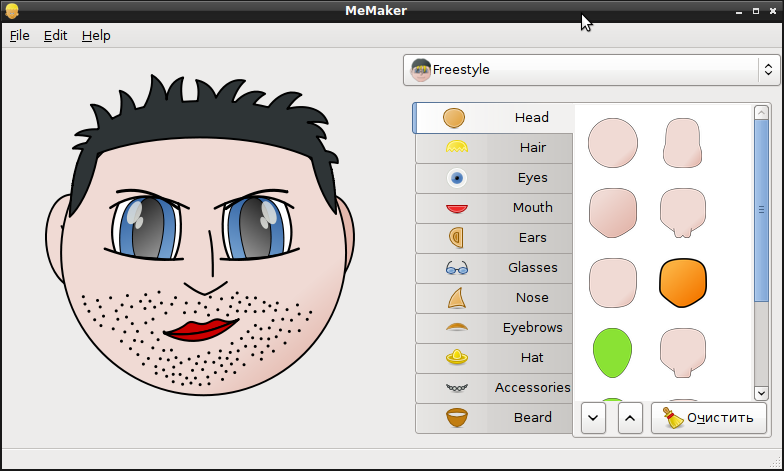Select the pink rounded-square head shape
The height and width of the screenshot is (471, 784).
point(612,283)
